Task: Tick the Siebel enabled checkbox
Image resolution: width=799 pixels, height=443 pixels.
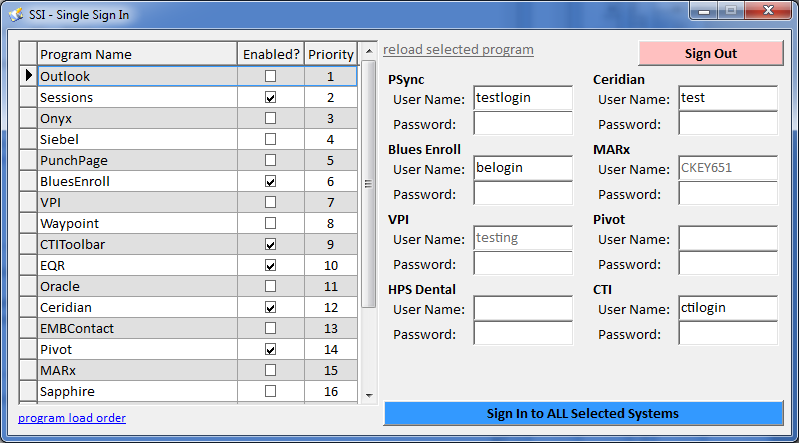Action: point(271,139)
